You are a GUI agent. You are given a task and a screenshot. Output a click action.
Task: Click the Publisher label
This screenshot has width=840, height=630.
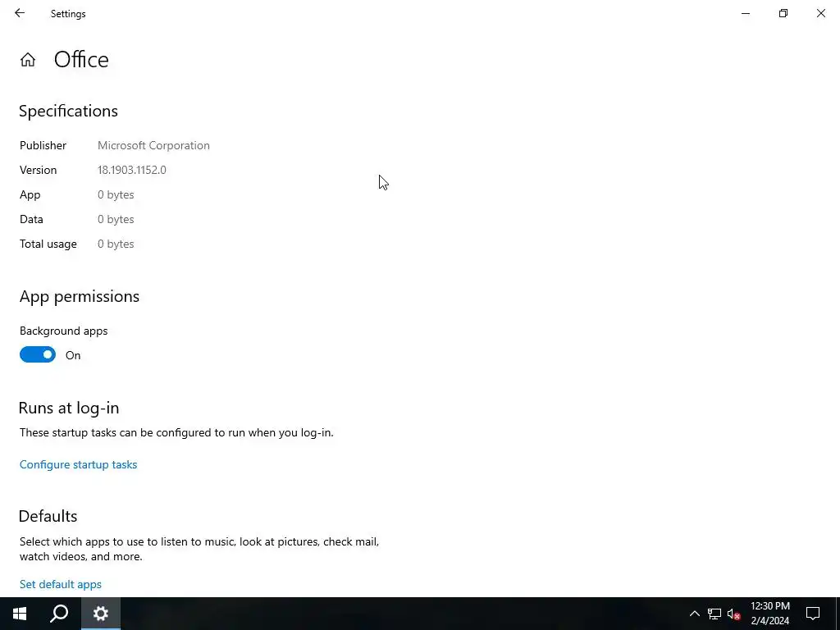click(x=43, y=145)
